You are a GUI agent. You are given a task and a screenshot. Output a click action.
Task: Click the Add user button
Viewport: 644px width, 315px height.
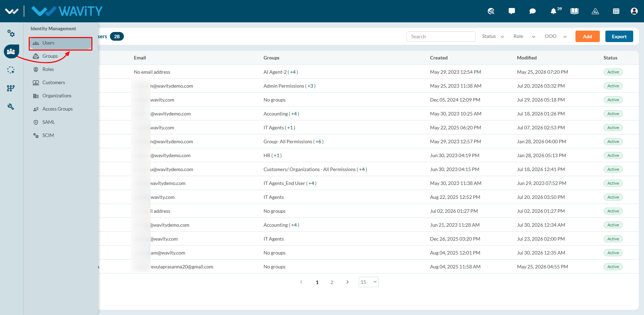[x=587, y=37]
